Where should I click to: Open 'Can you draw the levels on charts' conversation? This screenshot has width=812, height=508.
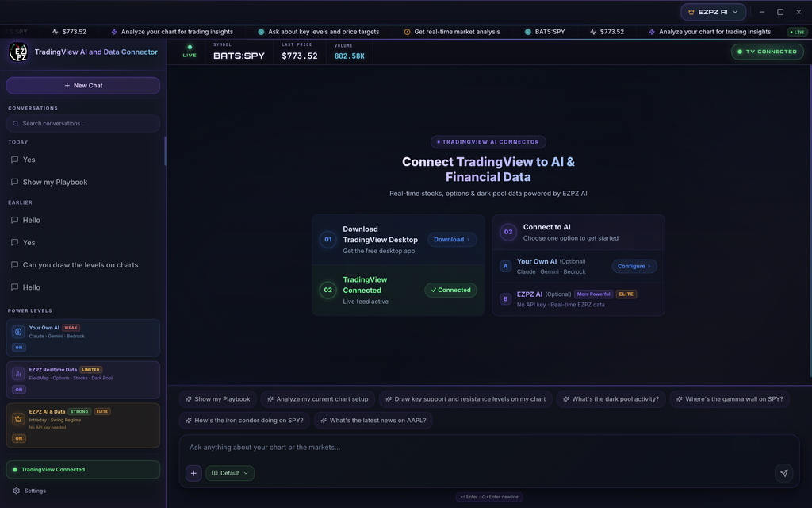[82, 265]
